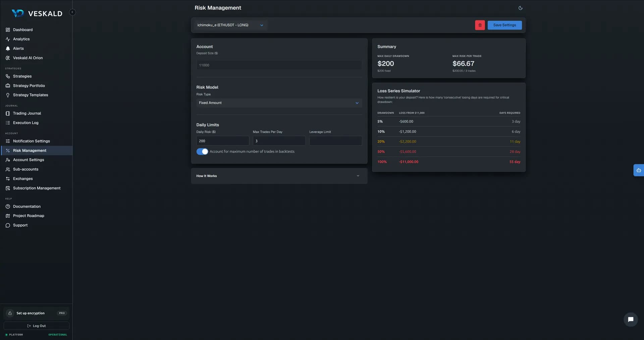Click the Trading Journal book icon
Image resolution: width=644 pixels, height=340 pixels.
pos(8,113)
